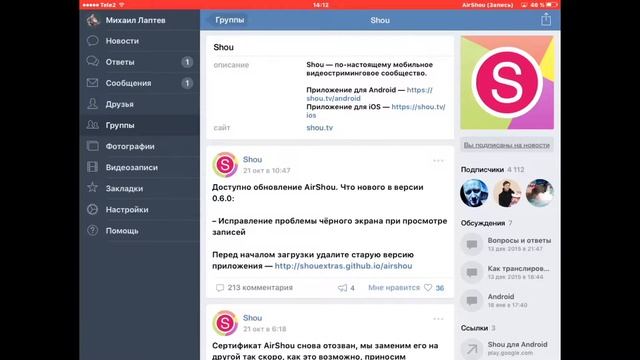This screenshot has height=360, width=640.
Task: Click the Ответы notification badge
Action: 187,62
